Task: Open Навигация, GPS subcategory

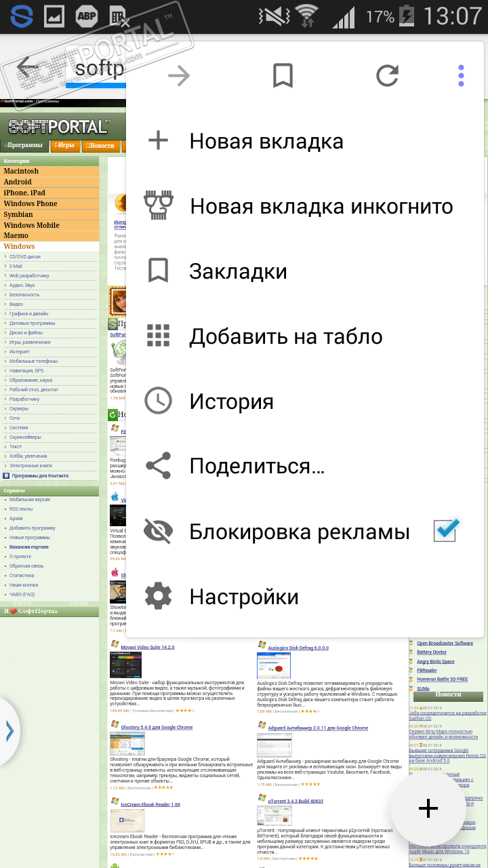Action: tap(26, 371)
